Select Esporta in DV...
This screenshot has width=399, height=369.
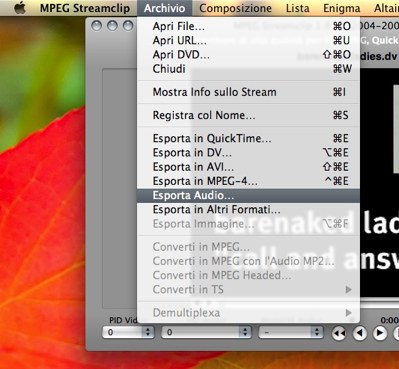coord(248,153)
